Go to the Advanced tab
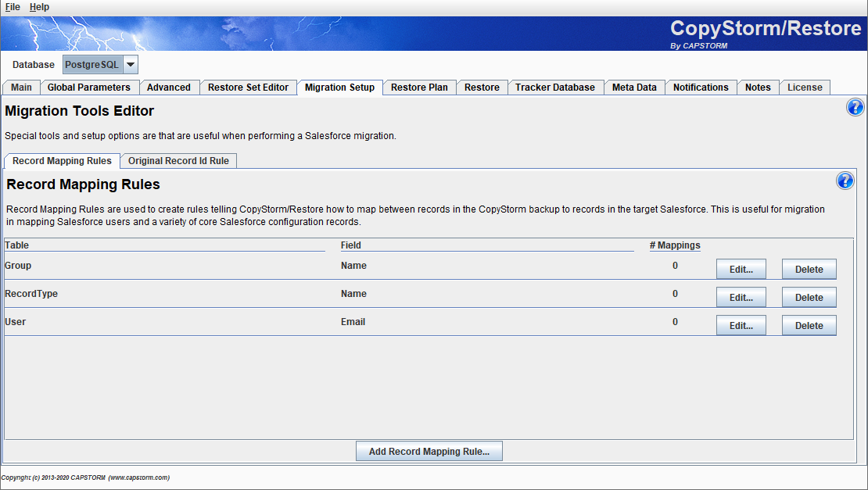Screen dimensions: 868x490 pos(169,88)
